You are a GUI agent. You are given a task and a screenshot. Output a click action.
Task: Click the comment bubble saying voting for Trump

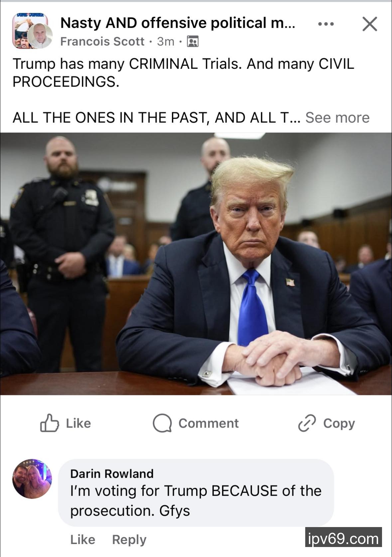(x=196, y=493)
